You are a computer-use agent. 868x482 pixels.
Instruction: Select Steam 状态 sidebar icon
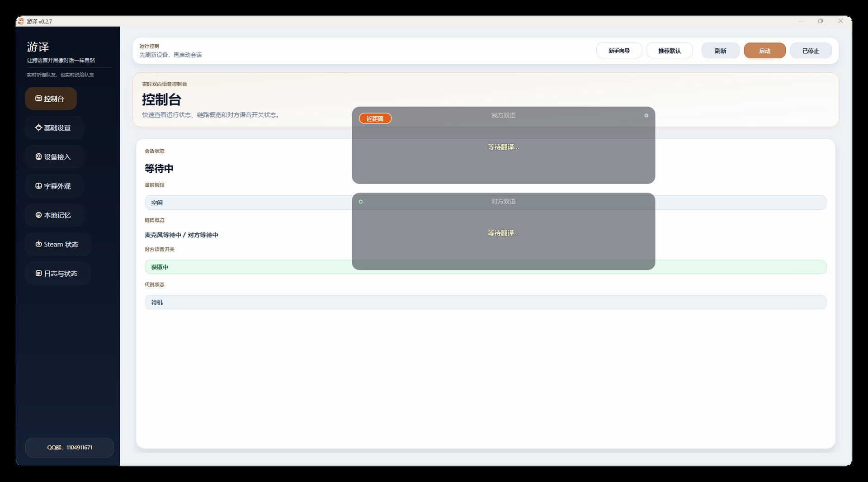[38, 244]
